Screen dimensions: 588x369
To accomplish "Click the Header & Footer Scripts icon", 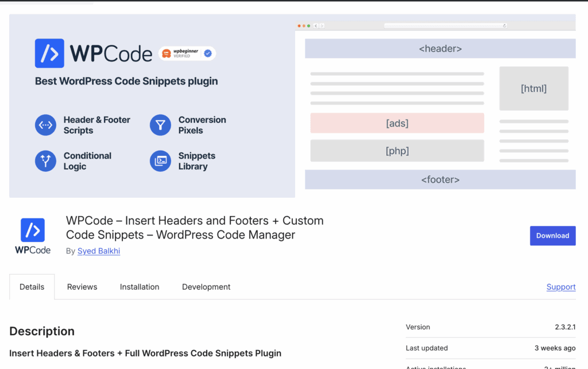I will [x=45, y=125].
